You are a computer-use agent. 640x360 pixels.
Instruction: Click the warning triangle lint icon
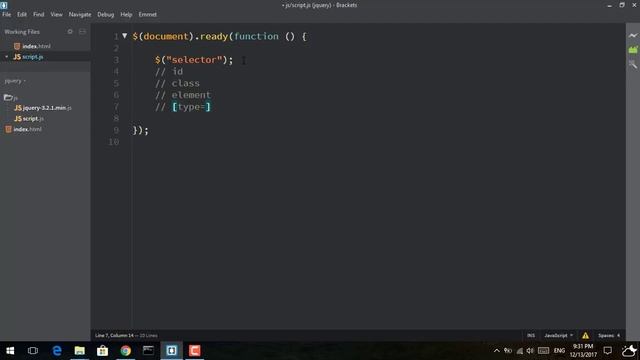(x=585, y=335)
